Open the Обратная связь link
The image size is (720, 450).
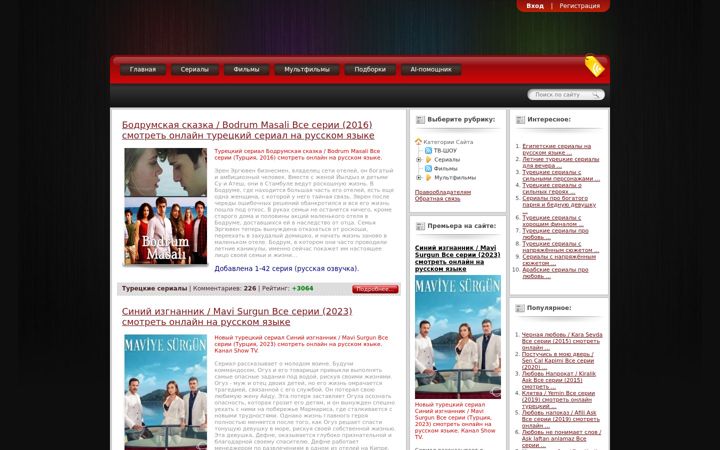(437, 199)
